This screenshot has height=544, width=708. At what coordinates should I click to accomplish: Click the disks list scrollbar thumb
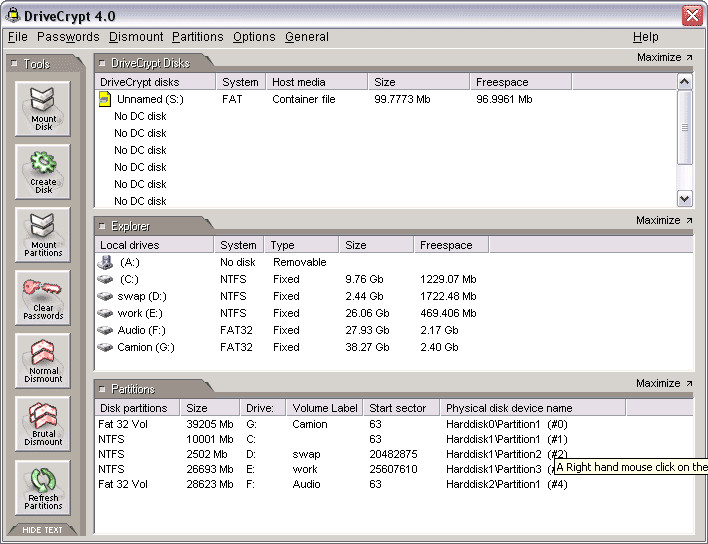[685, 127]
